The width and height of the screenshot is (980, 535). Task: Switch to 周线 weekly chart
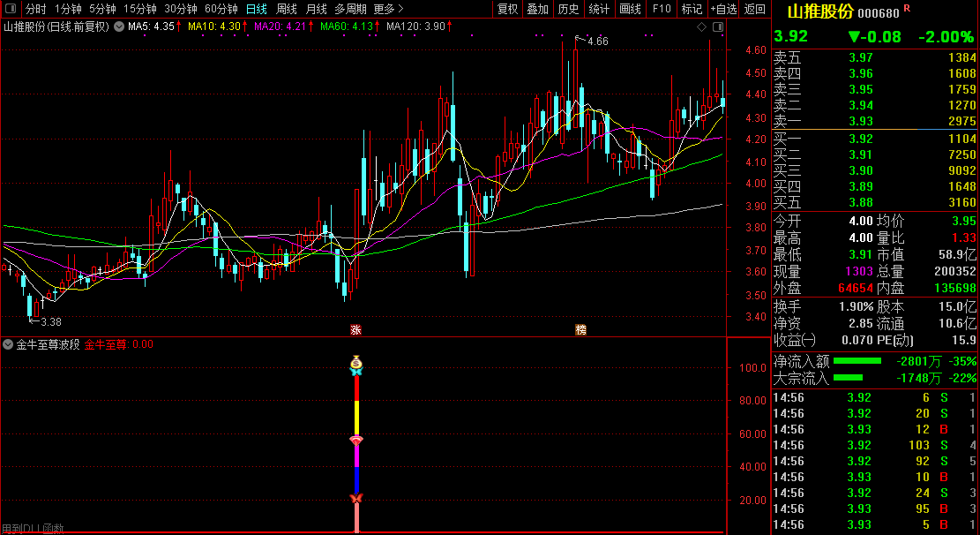(287, 9)
